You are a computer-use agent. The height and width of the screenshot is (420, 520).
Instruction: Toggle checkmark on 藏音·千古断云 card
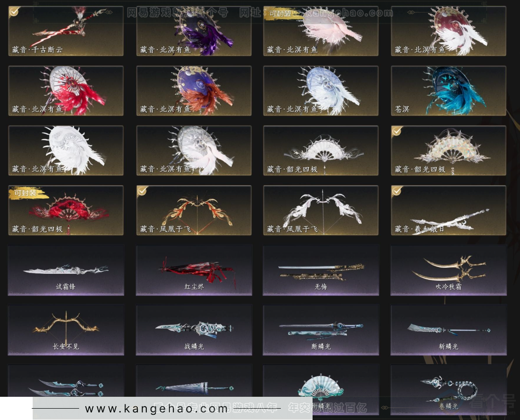pos(14,12)
